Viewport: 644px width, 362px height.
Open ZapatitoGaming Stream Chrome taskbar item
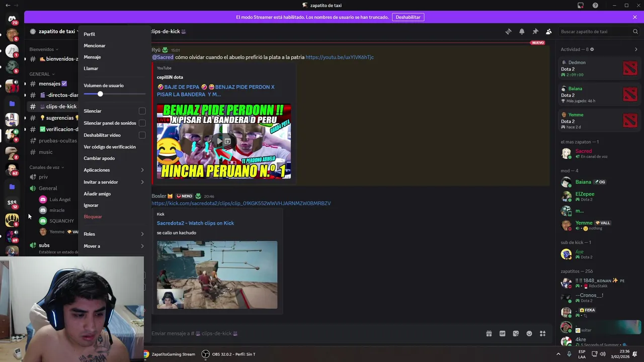pos(169,354)
